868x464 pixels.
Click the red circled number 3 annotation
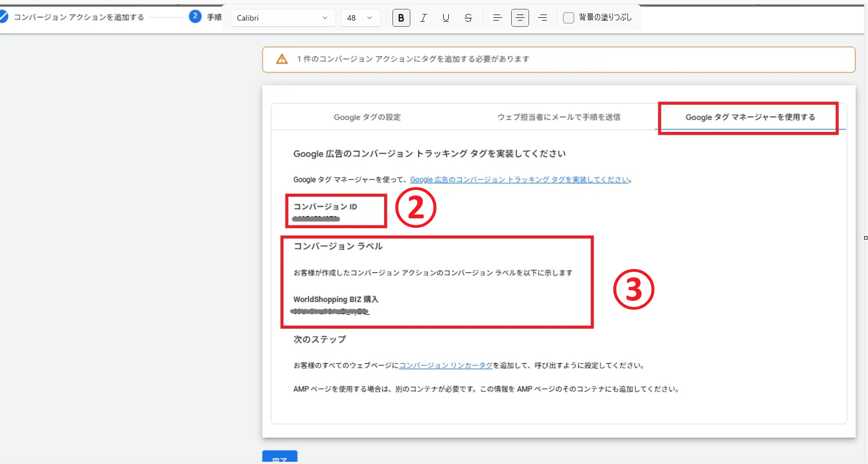[633, 290]
